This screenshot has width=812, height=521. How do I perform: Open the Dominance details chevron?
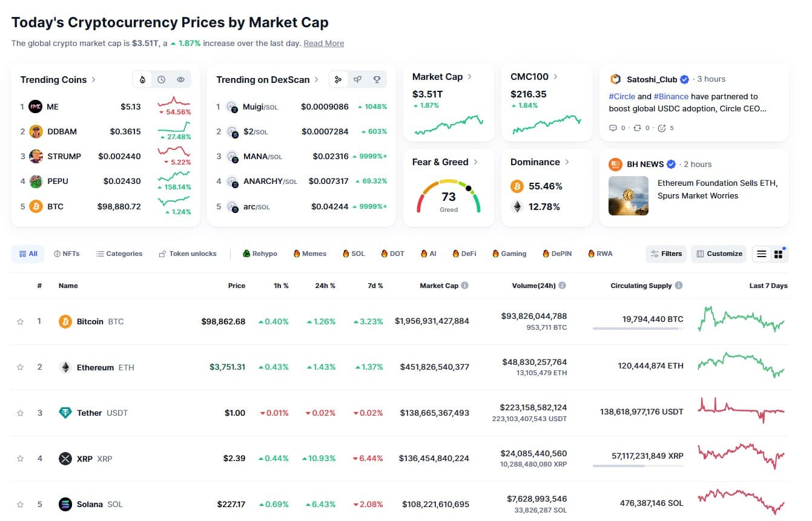(x=567, y=162)
